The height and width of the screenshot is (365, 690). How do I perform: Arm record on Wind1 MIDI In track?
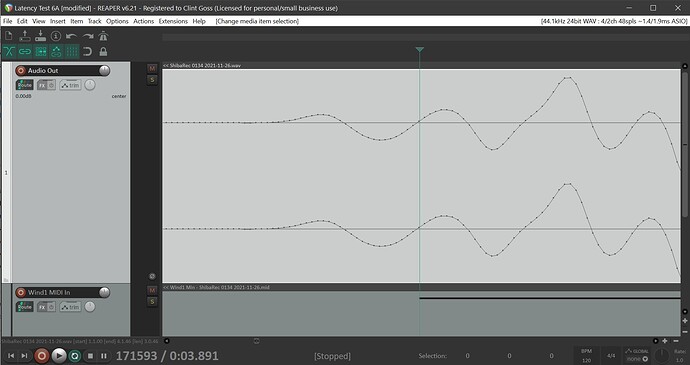(20, 292)
